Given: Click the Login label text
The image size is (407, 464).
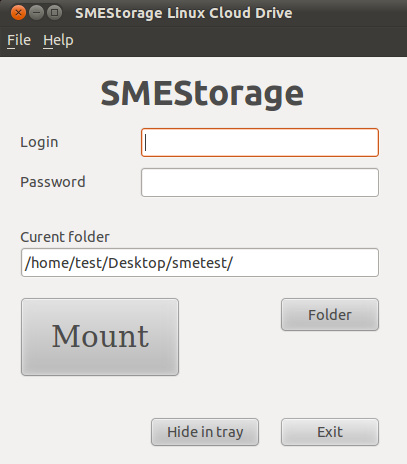Looking at the screenshot, I should (x=39, y=142).
